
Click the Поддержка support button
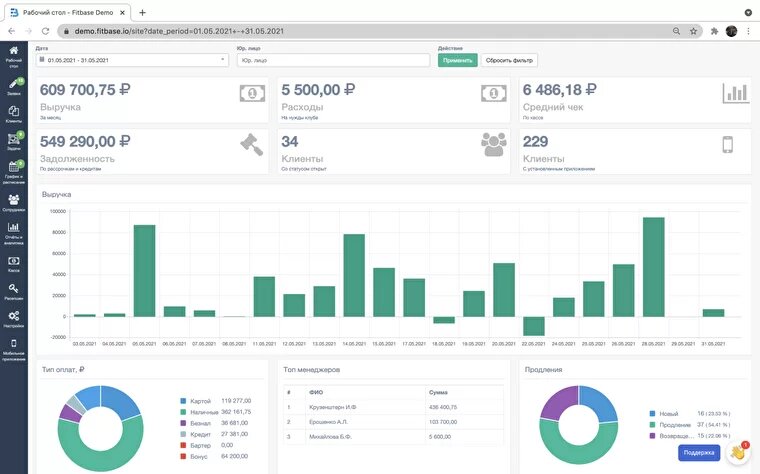click(x=698, y=452)
